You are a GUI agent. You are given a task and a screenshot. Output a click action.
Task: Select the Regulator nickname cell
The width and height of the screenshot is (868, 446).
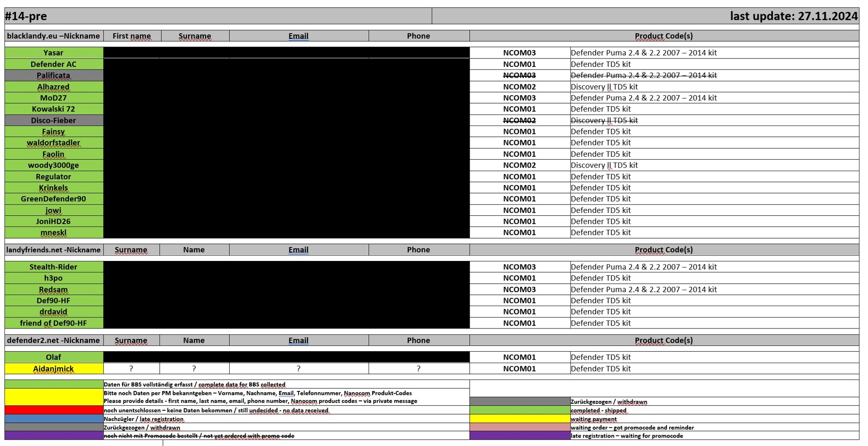(x=54, y=177)
